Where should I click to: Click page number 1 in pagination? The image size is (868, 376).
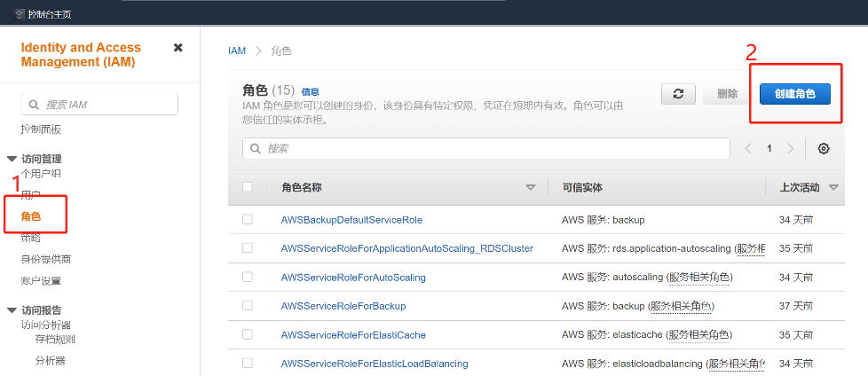pos(769,148)
